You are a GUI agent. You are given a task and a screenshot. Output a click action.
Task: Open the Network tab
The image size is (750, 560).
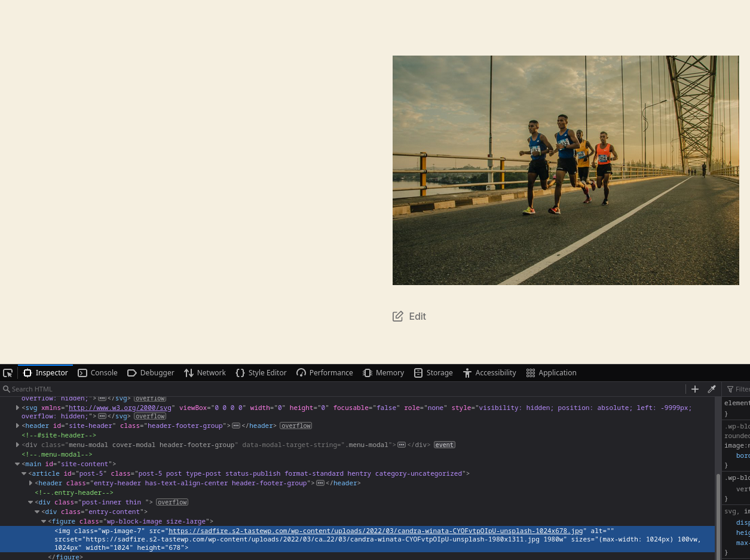click(205, 373)
